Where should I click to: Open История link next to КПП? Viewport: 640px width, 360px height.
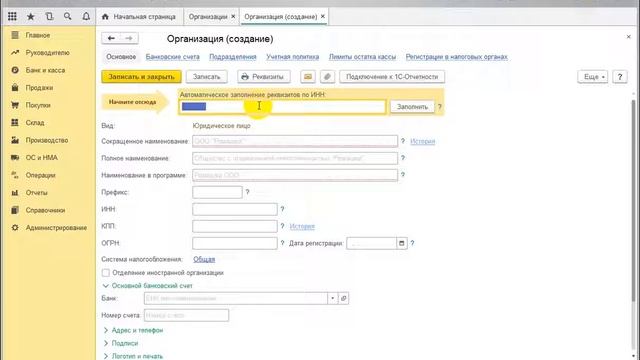(x=302, y=226)
